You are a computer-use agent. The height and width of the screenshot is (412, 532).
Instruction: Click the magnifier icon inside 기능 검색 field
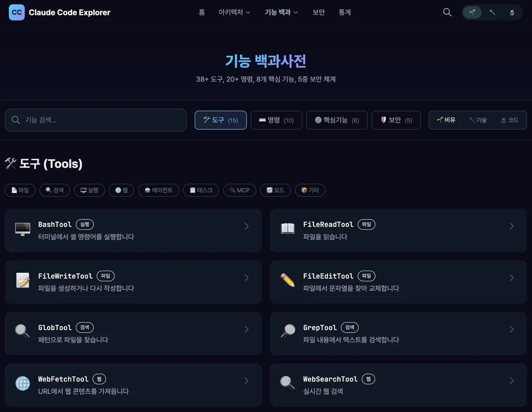click(16, 120)
